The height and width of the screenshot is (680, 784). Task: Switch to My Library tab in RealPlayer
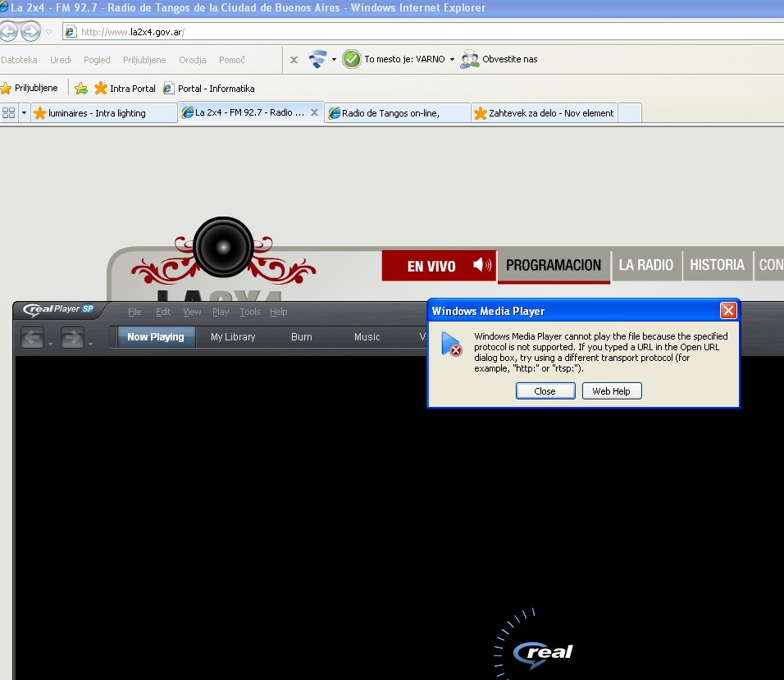coord(233,337)
